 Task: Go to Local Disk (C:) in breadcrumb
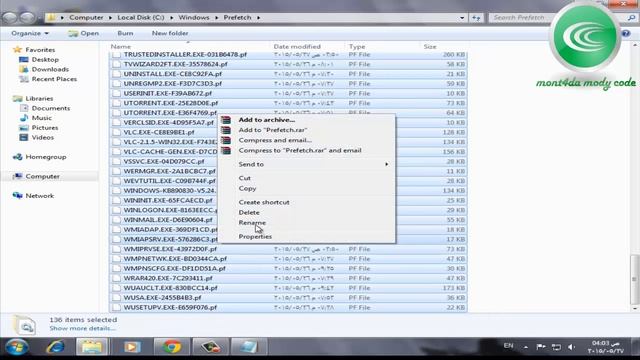pos(141,18)
